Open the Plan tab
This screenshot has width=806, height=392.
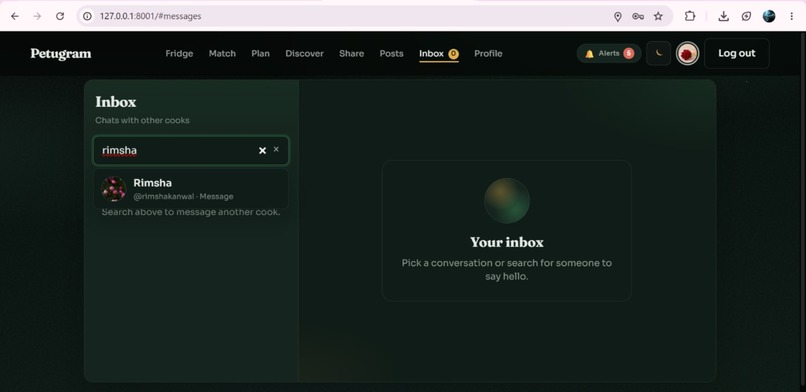[x=261, y=53]
